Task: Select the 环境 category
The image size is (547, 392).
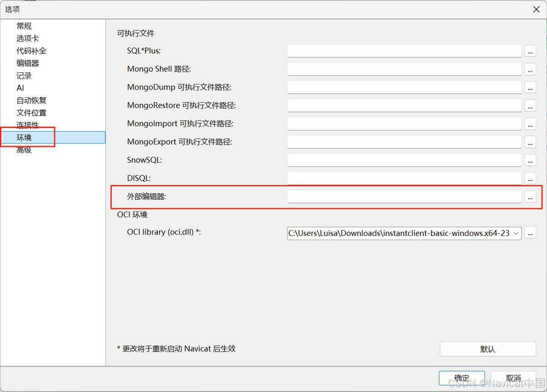Action: (x=53, y=137)
